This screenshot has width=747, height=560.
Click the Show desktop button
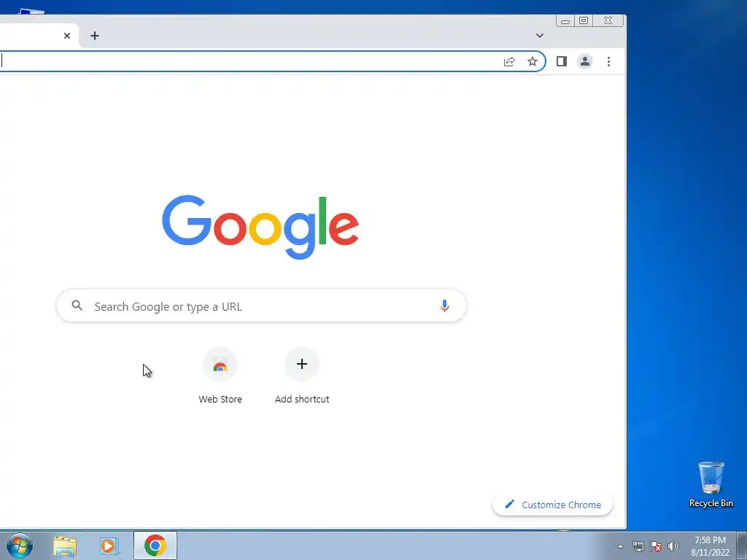pos(742,545)
